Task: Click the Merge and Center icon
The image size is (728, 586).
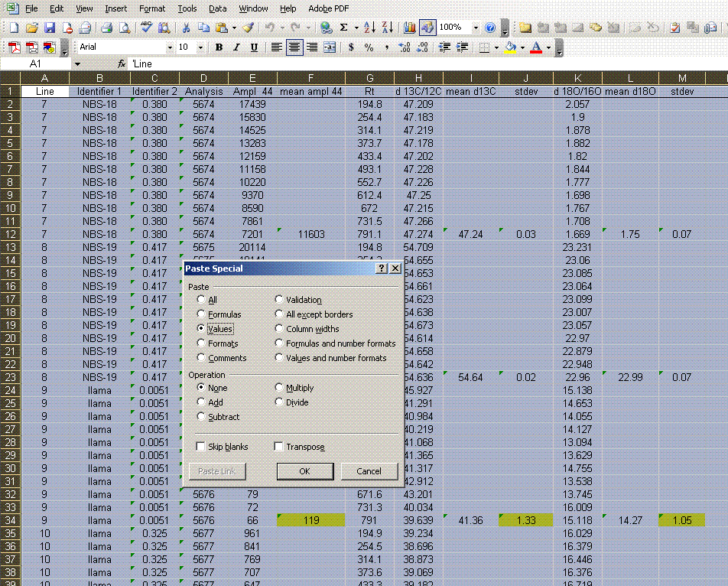Action: (x=330, y=47)
